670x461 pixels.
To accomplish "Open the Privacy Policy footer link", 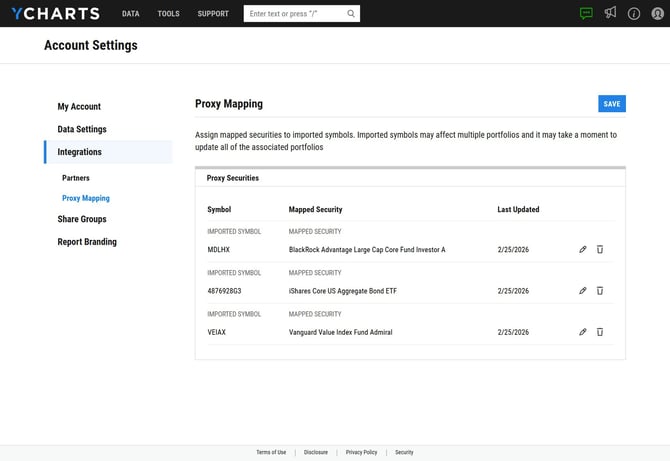I will coord(361,452).
